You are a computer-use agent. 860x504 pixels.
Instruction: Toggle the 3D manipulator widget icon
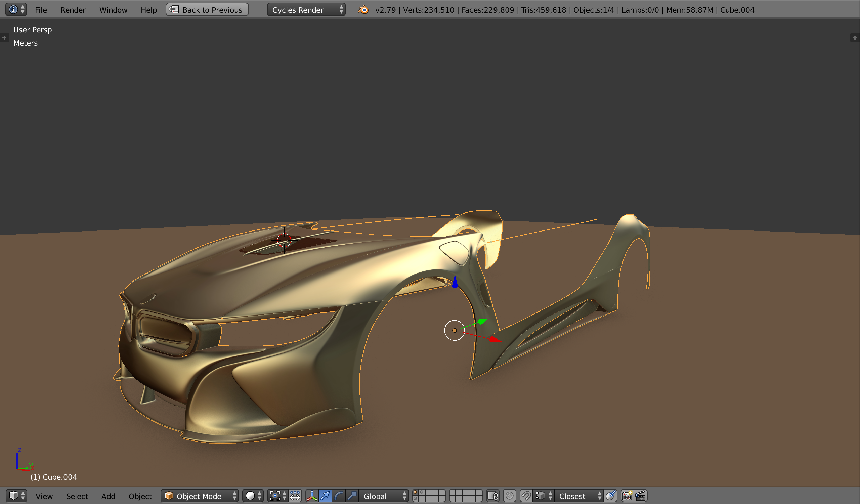tap(312, 496)
